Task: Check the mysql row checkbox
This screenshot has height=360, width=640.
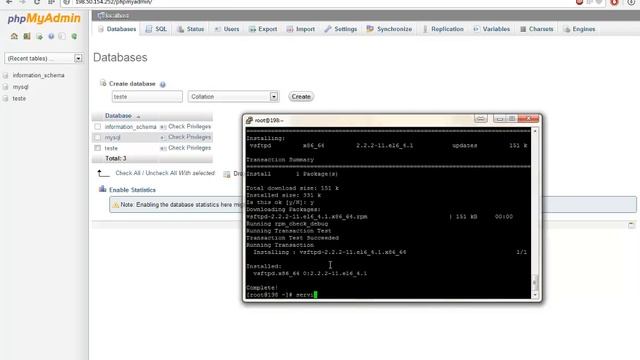Action: [x=98, y=137]
